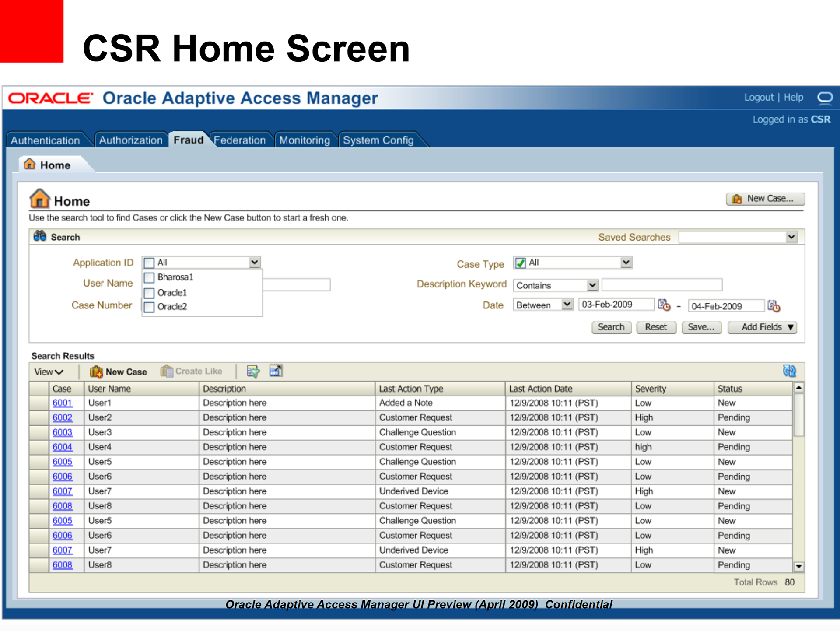Open calendar picker for 04-Feb-2009 date
This screenshot has height=631, width=840.
773,306
